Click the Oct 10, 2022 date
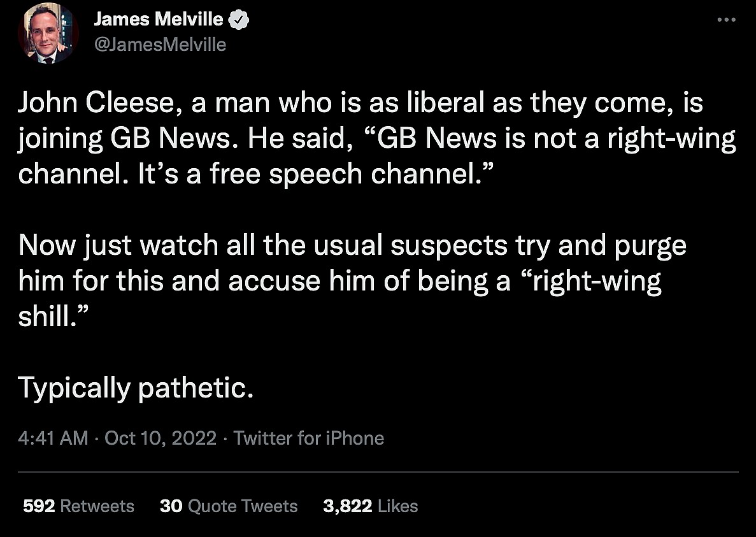The image size is (756, 537). [x=160, y=438]
